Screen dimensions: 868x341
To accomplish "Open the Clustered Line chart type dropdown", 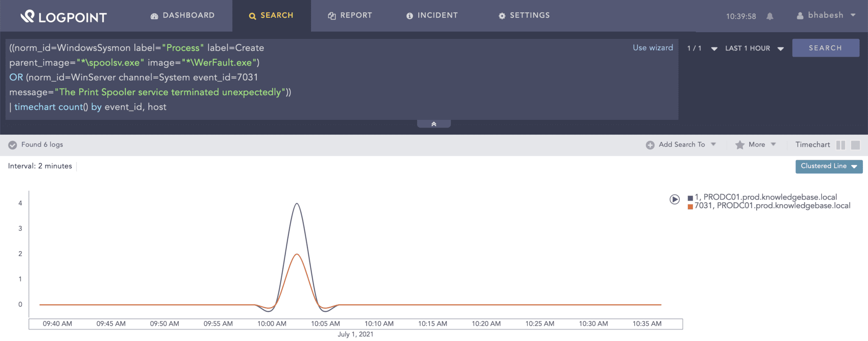I will pos(829,166).
